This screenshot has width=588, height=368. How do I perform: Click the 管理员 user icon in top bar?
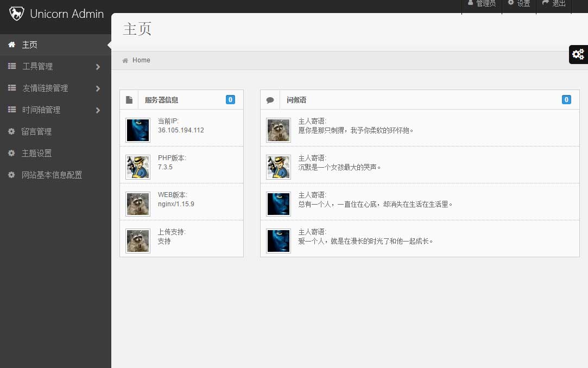pos(470,3)
